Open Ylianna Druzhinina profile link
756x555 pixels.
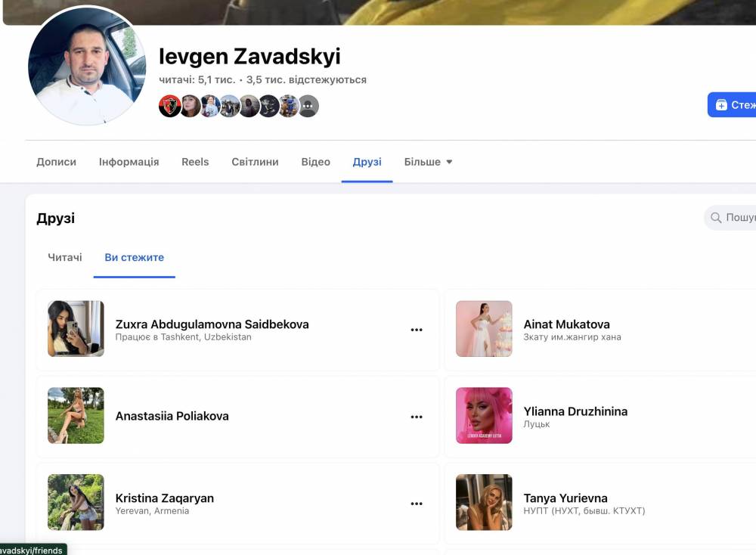[x=575, y=411]
